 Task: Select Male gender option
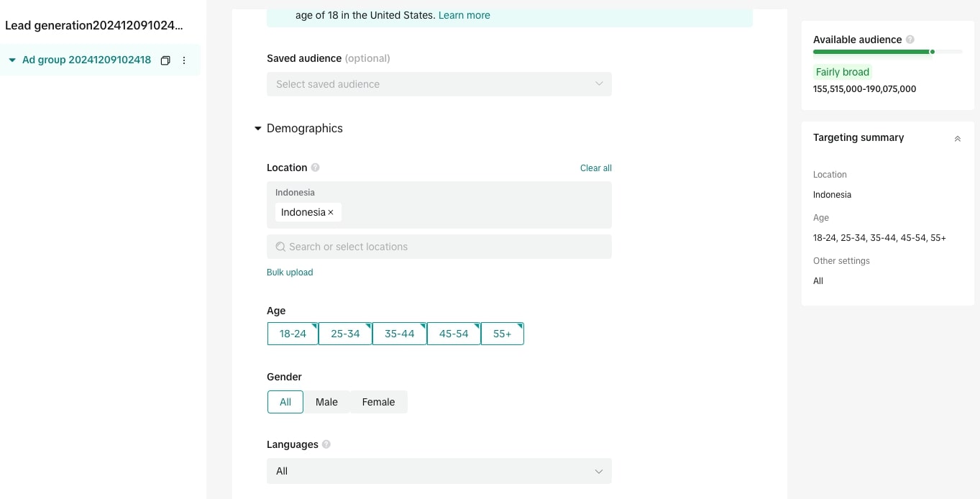326,402
